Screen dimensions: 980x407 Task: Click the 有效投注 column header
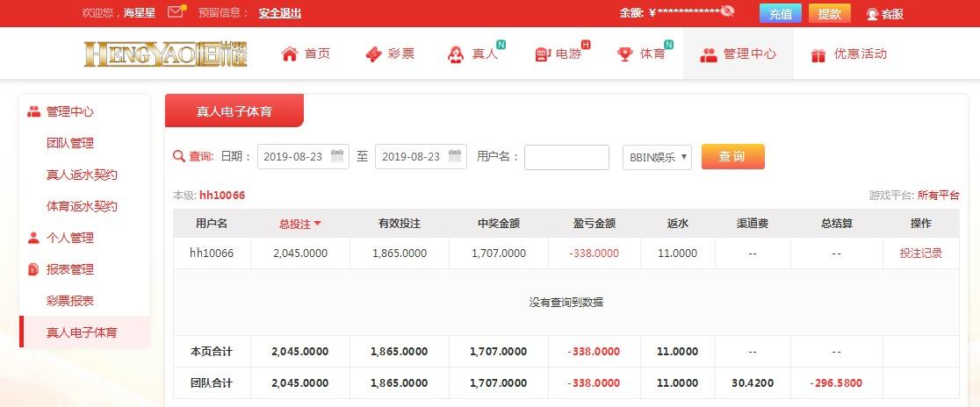400,224
